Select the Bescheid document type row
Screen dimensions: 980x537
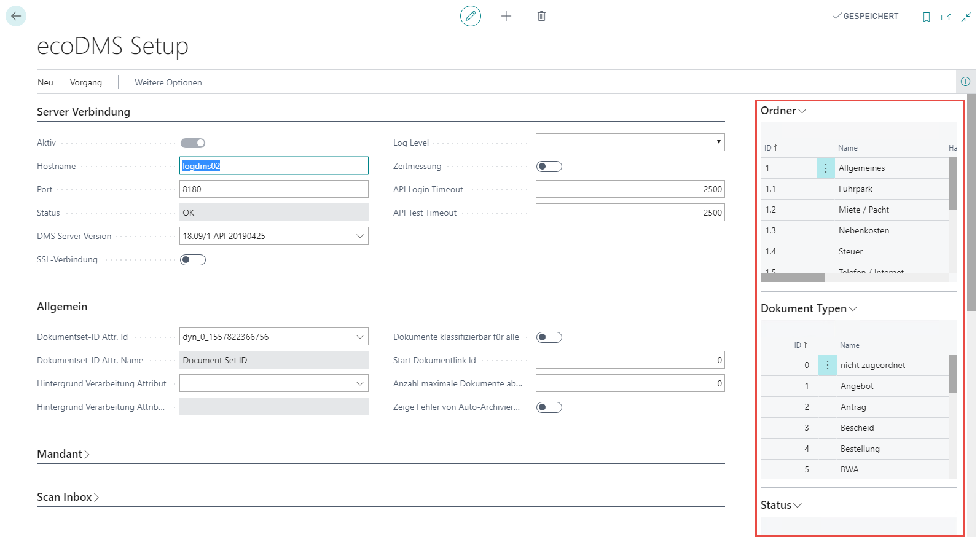pos(855,428)
